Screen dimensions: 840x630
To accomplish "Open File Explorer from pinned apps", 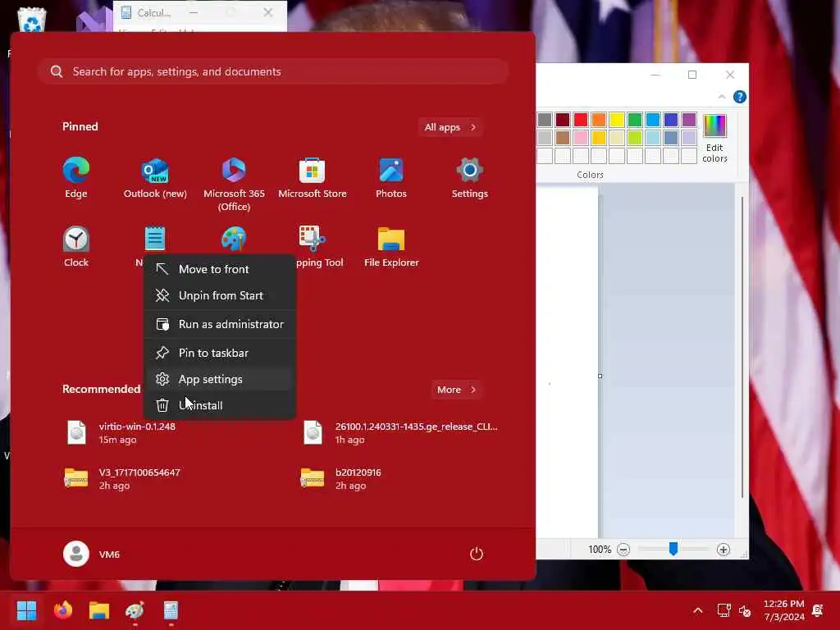I will pos(391,247).
